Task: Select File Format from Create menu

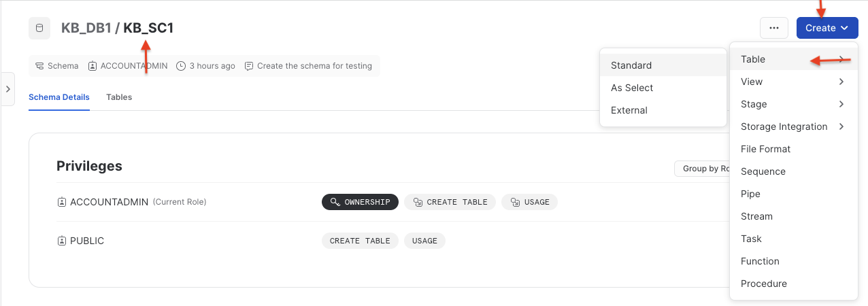Action: [765, 149]
